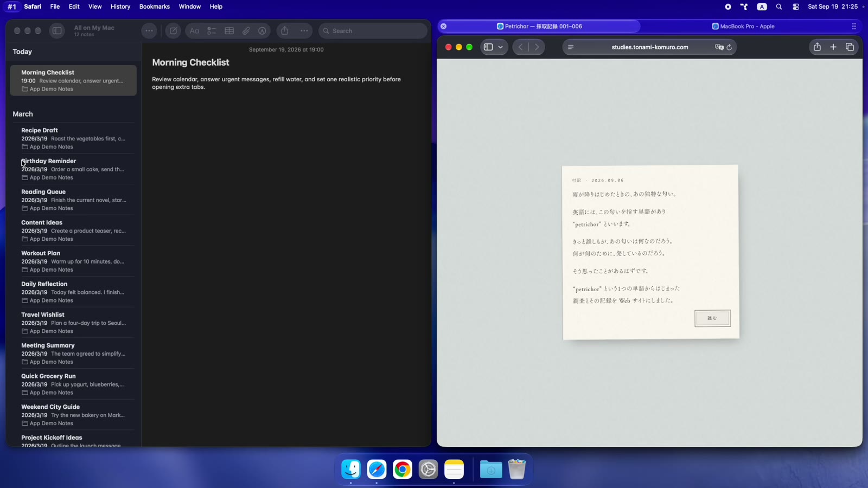Open a new tab with plus button

[833, 47]
